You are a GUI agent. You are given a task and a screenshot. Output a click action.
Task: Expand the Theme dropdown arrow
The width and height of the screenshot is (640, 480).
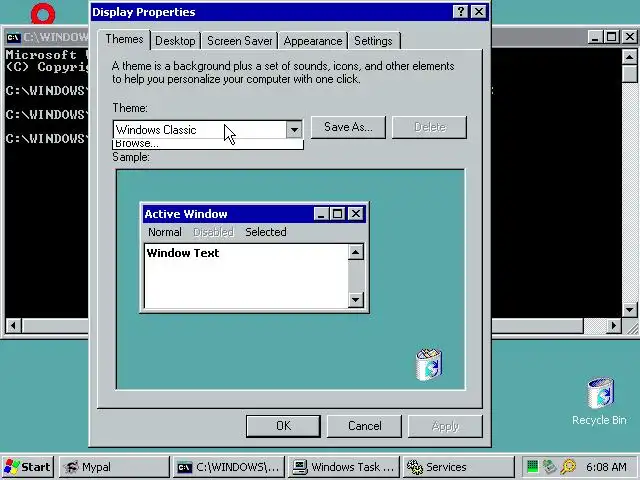[294, 130]
